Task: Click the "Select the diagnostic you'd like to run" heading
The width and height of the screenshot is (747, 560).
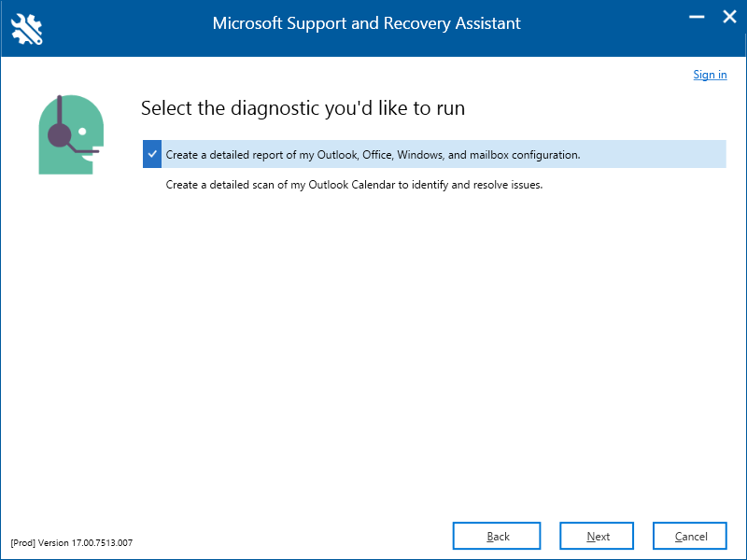Action: click(x=303, y=108)
